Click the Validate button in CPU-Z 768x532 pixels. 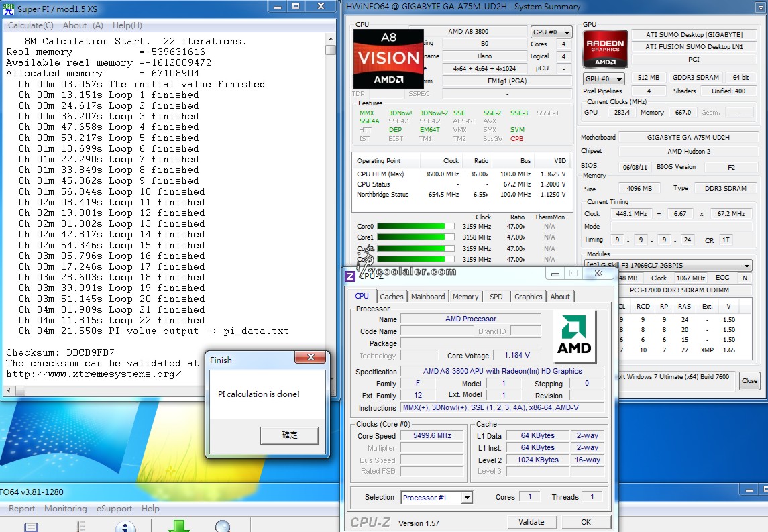click(531, 522)
